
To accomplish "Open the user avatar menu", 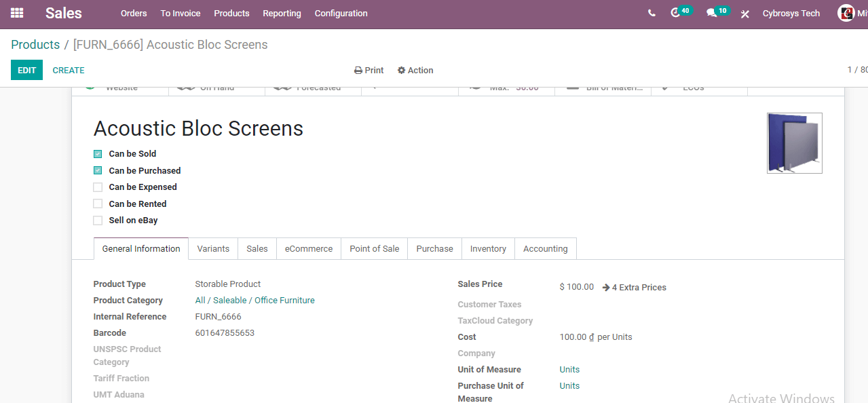I will pos(846,13).
